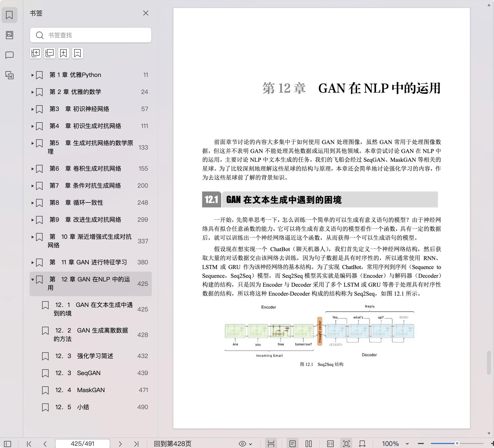Zoom out with minus button
Screen dimensions: 494x448
(421, 444)
